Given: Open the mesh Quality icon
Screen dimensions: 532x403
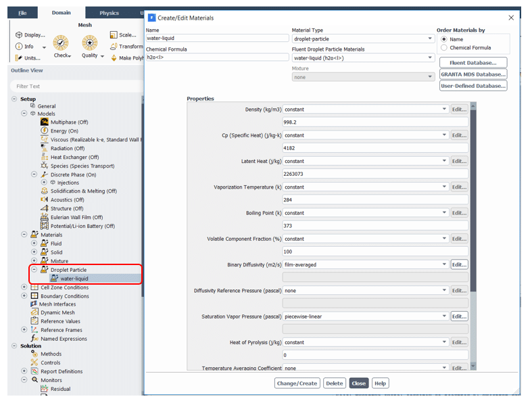Looking at the screenshot, I should point(90,43).
